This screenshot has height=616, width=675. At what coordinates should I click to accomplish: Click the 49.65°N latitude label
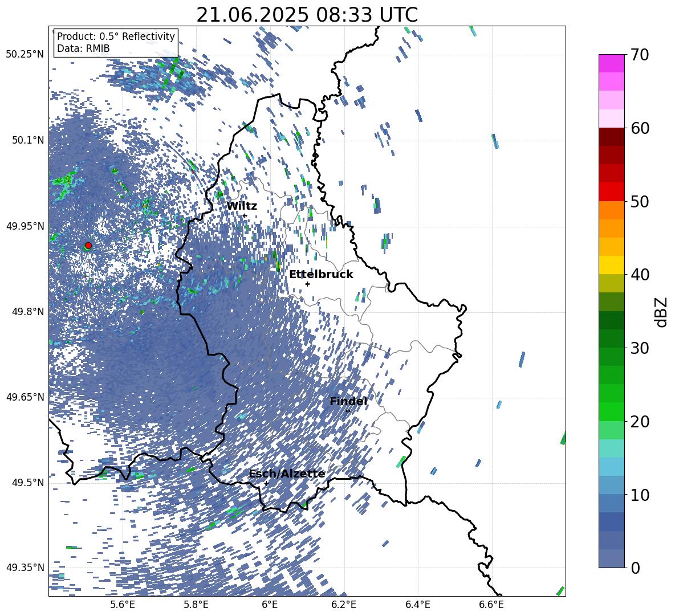tap(25, 397)
